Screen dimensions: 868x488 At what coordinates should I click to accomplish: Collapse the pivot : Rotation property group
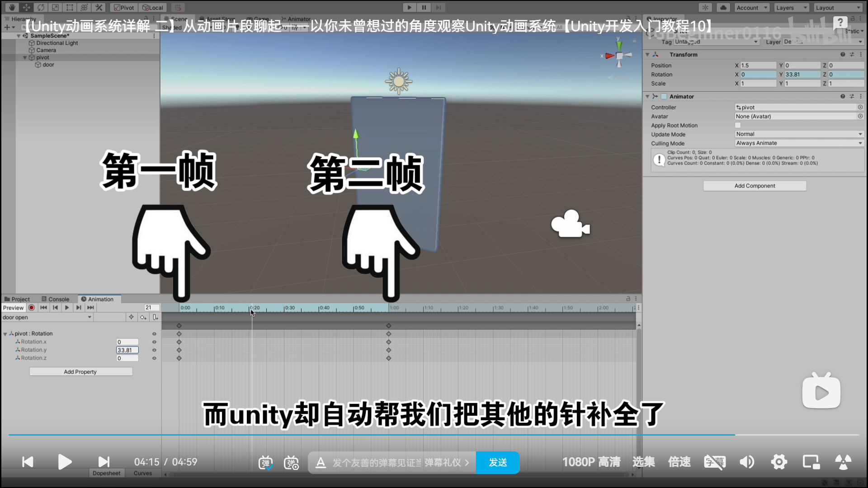[x=5, y=334]
